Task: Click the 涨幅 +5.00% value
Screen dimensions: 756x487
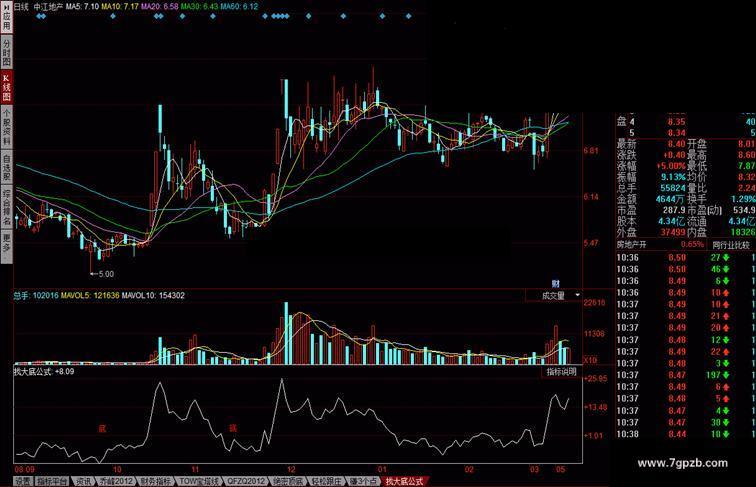Action: (x=673, y=166)
